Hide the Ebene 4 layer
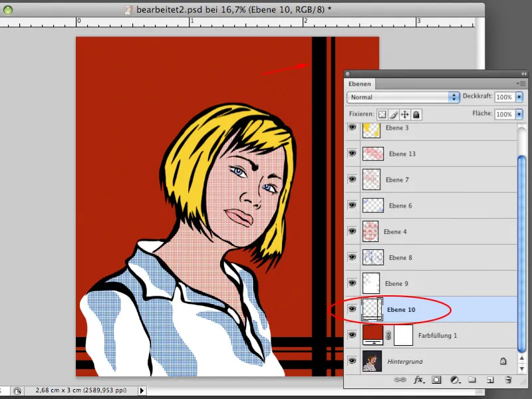This screenshot has width=532, height=399. [x=352, y=231]
